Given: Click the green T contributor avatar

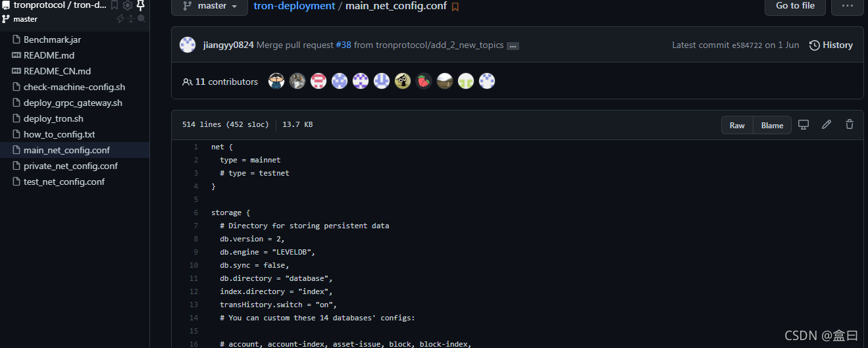Looking at the screenshot, I should 466,81.
